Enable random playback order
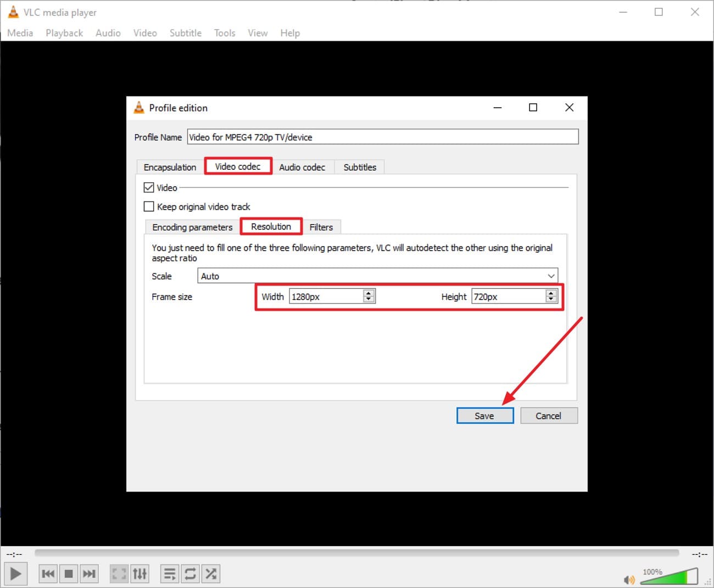Screen dimensions: 714x588 211,573
